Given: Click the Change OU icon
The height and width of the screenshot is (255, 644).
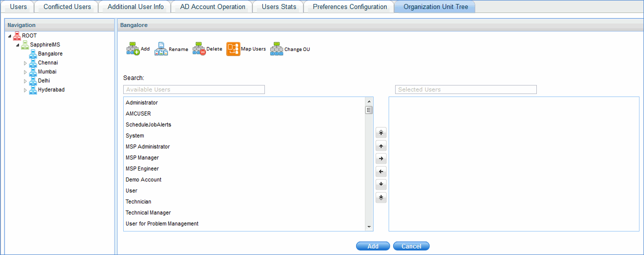Looking at the screenshot, I should 277,49.
